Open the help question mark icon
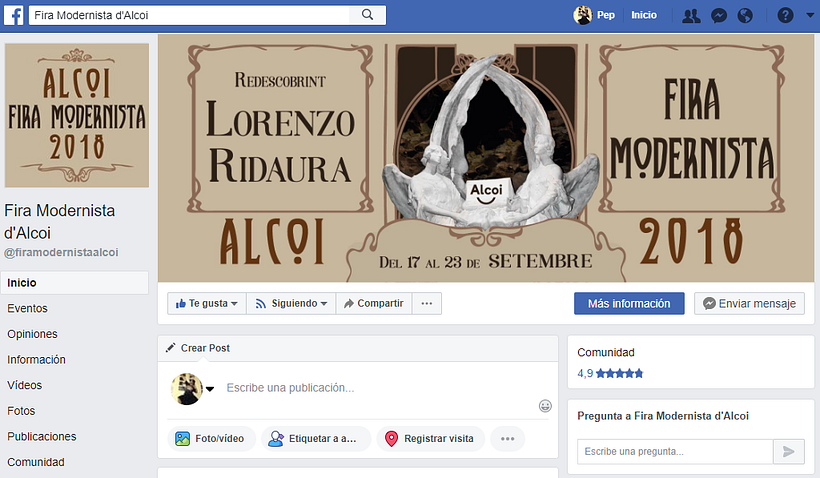820x478 pixels. pyautogui.click(x=785, y=15)
